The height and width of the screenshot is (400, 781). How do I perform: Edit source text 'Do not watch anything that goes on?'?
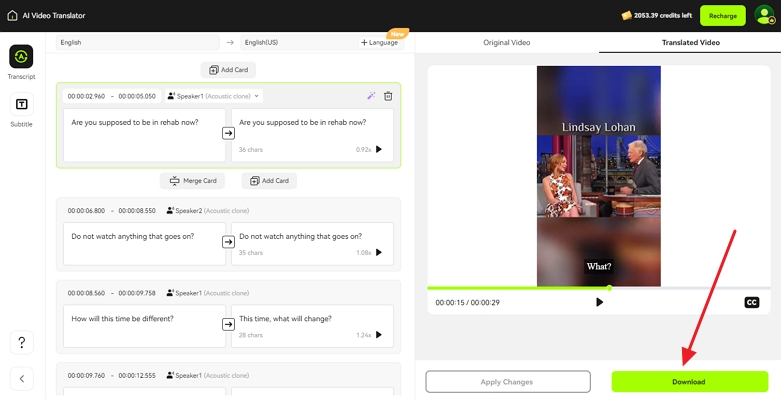click(144, 244)
